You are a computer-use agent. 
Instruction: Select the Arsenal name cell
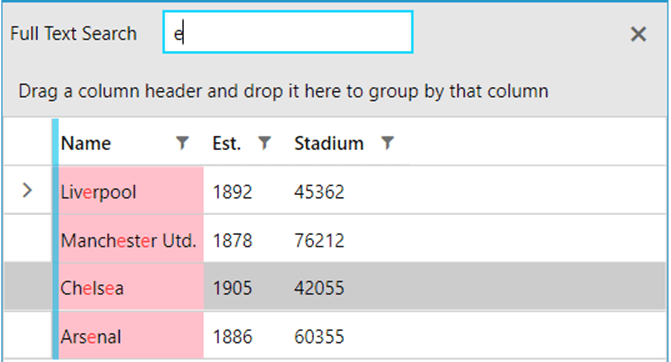click(131, 335)
